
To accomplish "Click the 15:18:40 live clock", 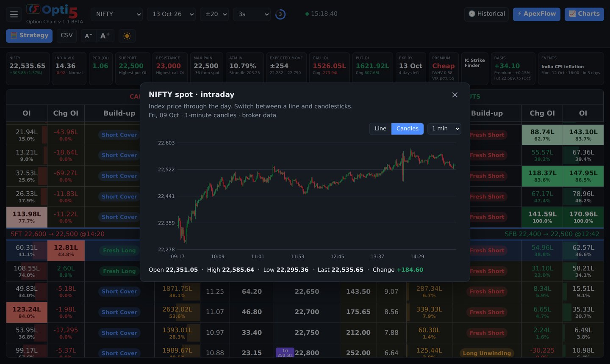I will [321, 14].
